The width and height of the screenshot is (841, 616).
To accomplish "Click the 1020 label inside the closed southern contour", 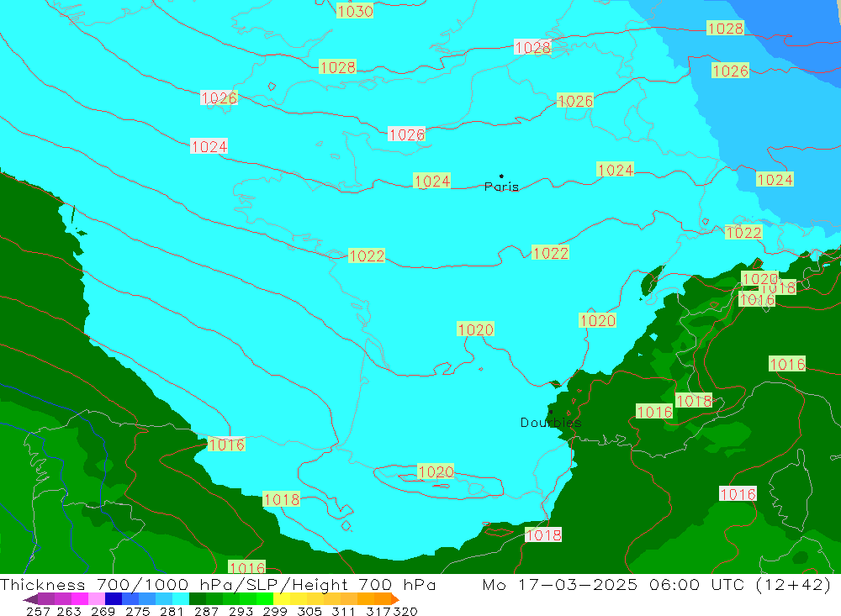I will point(436,471).
